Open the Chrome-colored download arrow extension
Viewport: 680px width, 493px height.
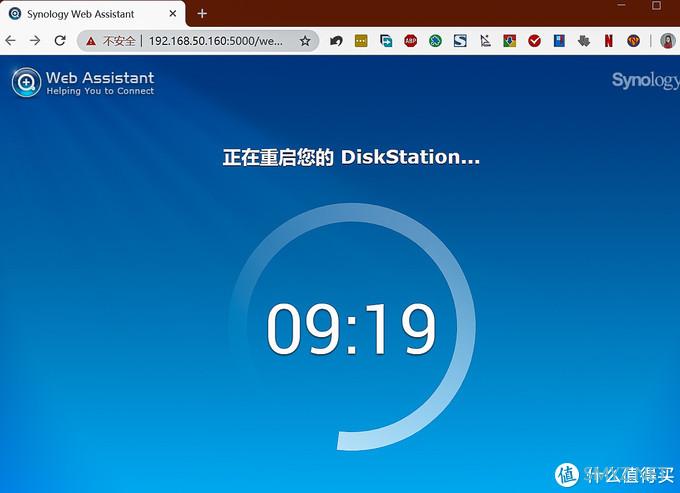tap(510, 41)
